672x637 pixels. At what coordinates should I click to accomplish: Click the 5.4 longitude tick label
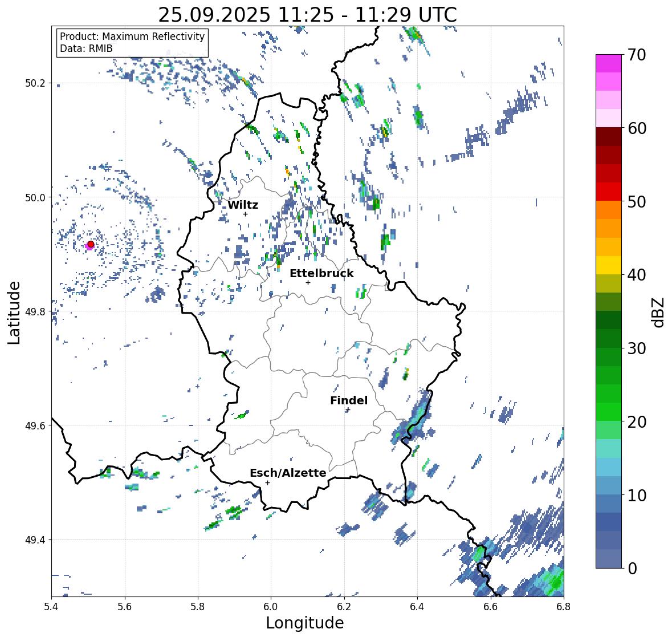pyautogui.click(x=51, y=607)
